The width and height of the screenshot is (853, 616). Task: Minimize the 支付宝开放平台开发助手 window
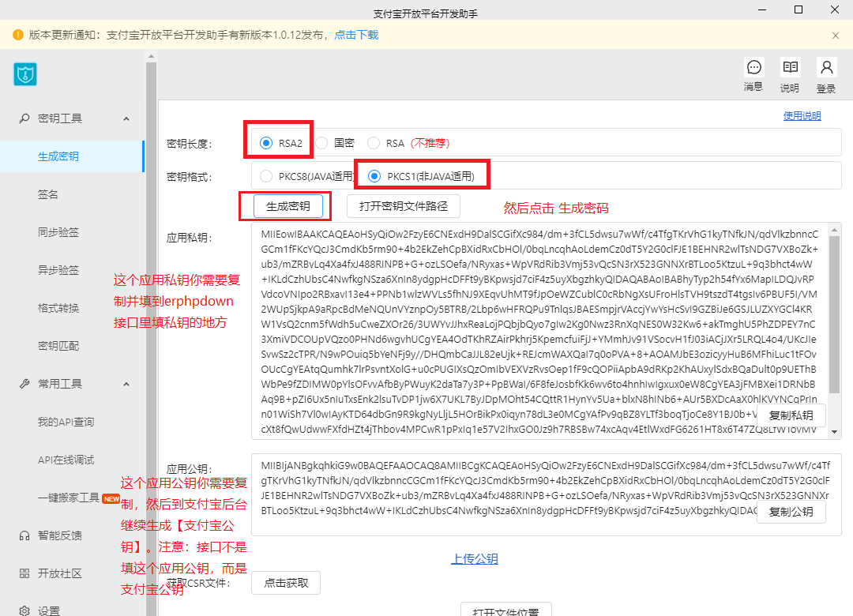762,9
